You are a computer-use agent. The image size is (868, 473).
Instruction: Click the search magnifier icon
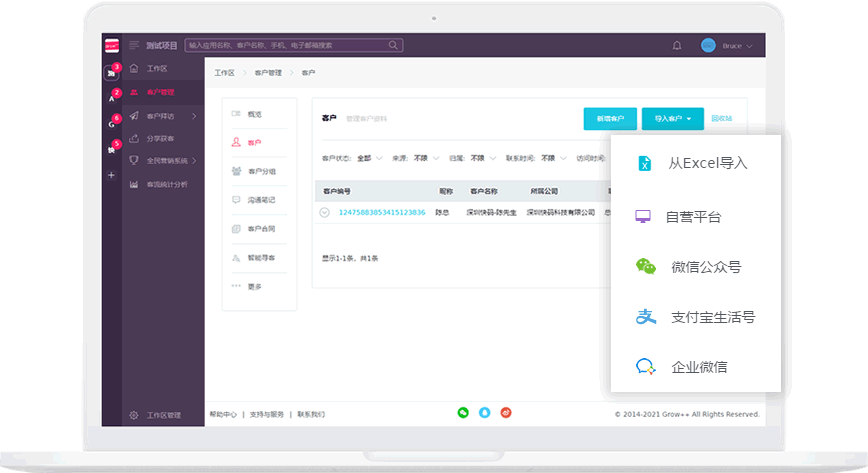tap(394, 45)
